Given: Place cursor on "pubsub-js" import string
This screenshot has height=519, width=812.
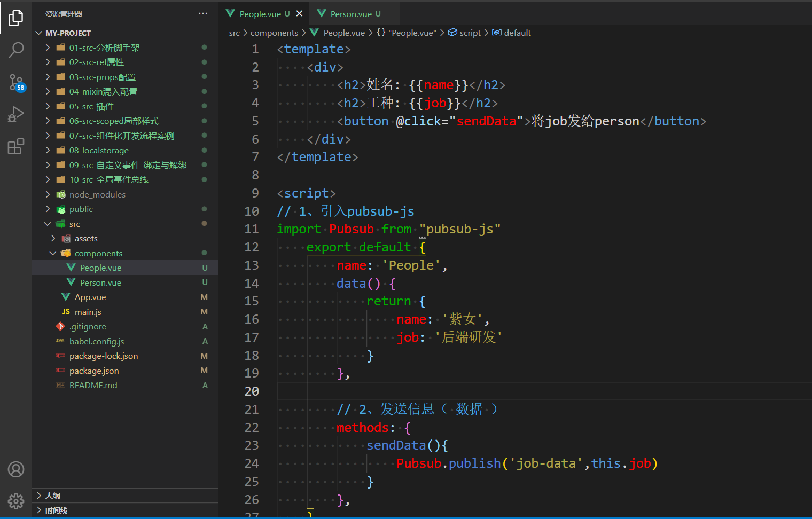Looking at the screenshot, I should coord(460,229).
